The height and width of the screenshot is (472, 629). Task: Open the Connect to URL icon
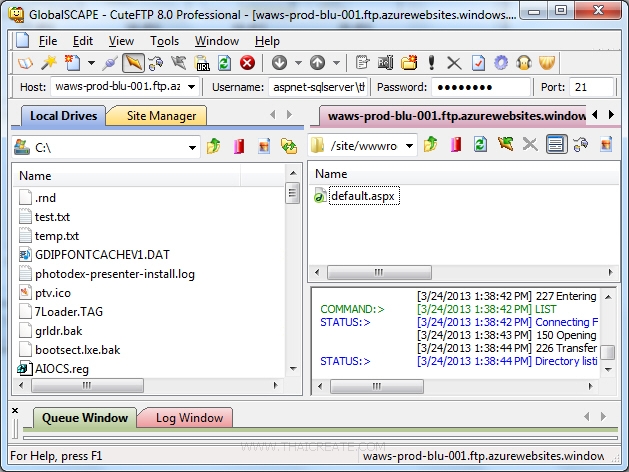[x=202, y=63]
